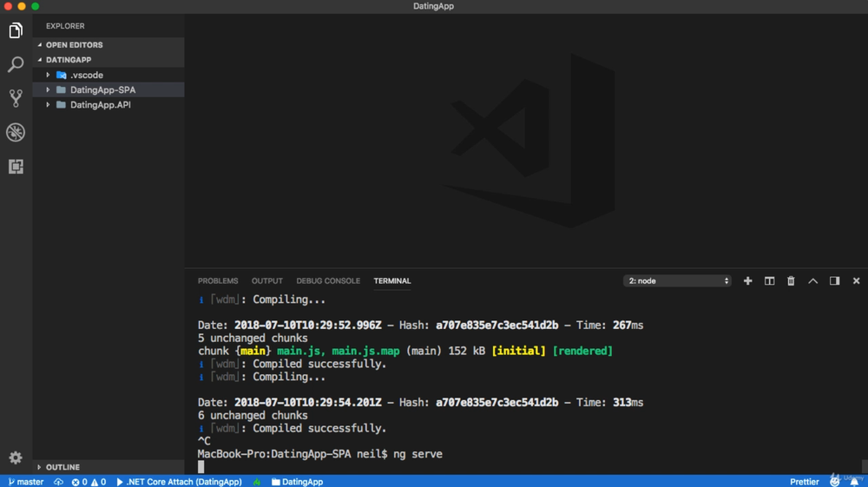Switch to the Problems tab
868x487 pixels.
218,281
